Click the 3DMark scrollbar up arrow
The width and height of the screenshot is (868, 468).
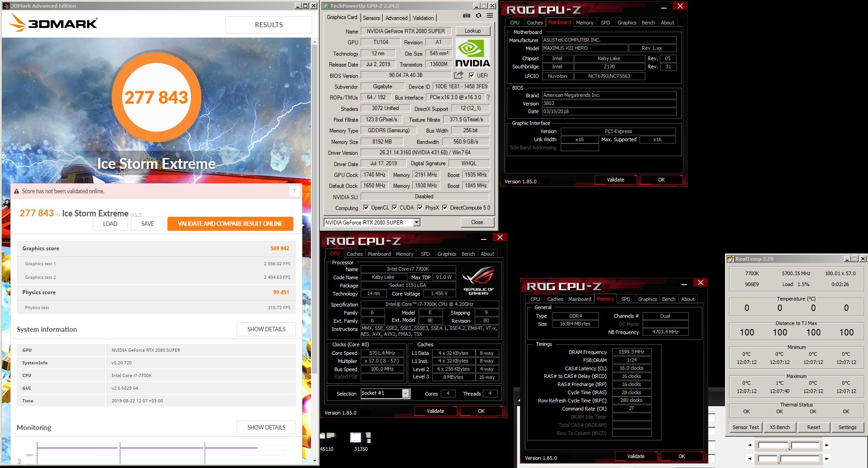pos(315,42)
